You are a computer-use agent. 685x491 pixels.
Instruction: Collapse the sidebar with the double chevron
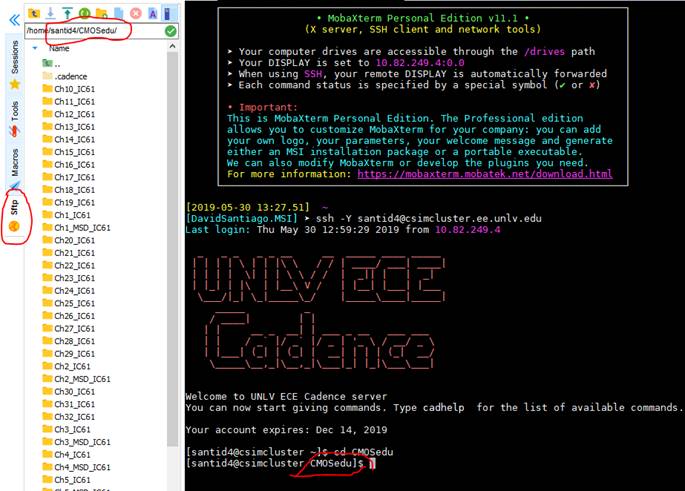14,20
